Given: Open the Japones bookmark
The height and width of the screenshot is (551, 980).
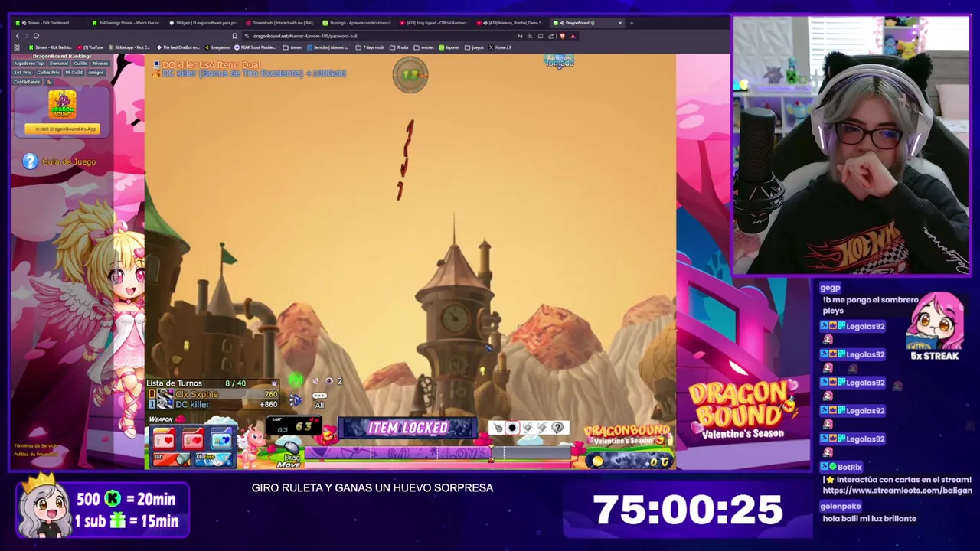Looking at the screenshot, I should (x=449, y=47).
